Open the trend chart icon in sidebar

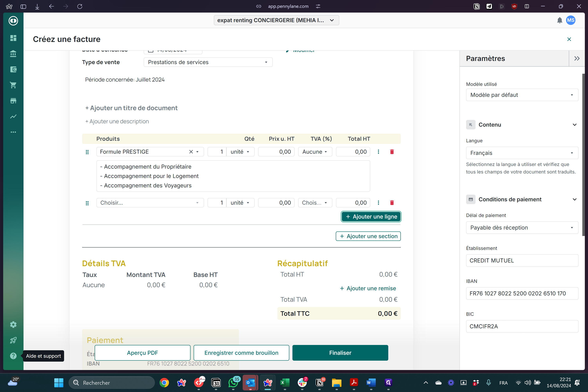(13, 116)
